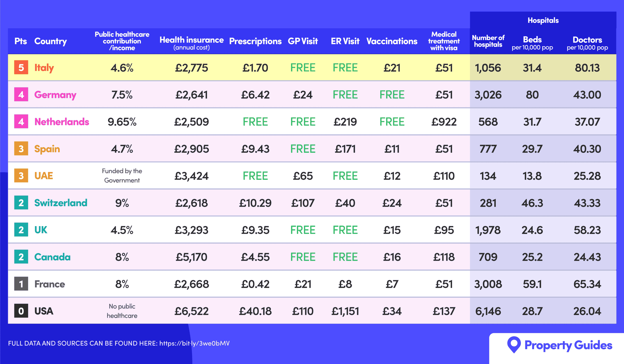Click the Property Guides location pin icon
Screen dimensions: 624x364
pos(514,345)
